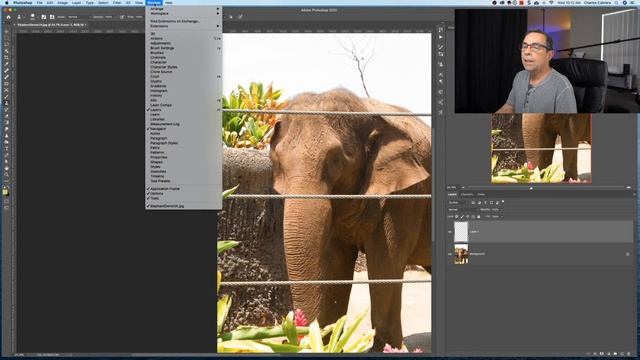This screenshot has height=360, width=640.
Task: Filter layers by shape layers icon
Action: point(491,202)
